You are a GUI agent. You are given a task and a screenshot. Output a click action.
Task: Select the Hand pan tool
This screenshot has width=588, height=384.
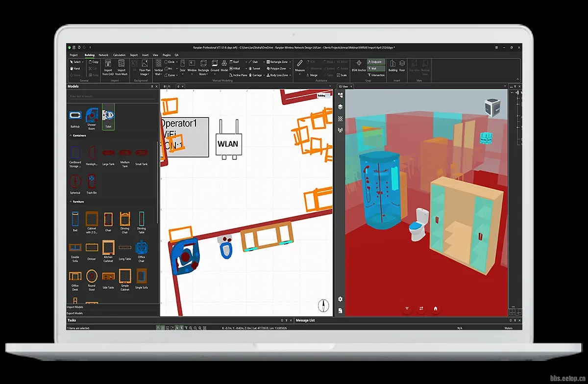tap(75, 69)
